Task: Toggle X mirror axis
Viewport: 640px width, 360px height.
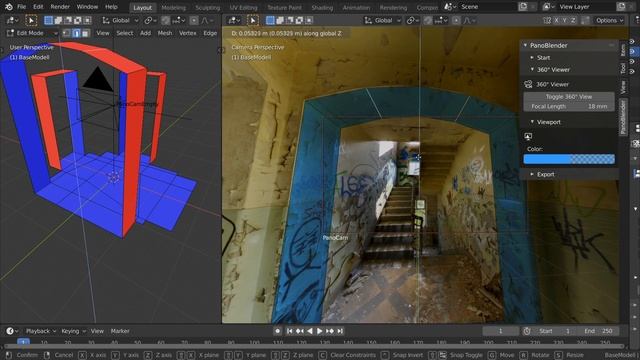Action: tap(557, 20)
